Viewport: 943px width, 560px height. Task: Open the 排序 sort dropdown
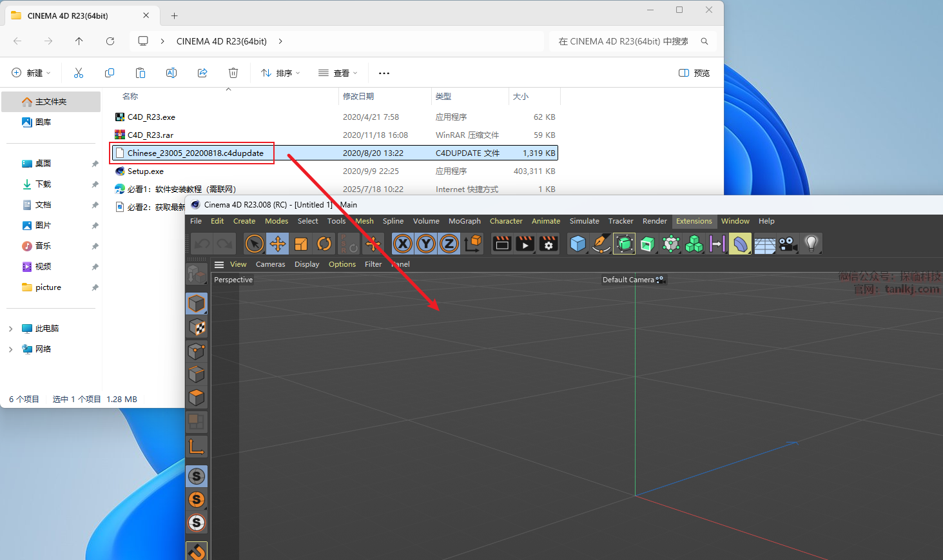[x=280, y=73]
